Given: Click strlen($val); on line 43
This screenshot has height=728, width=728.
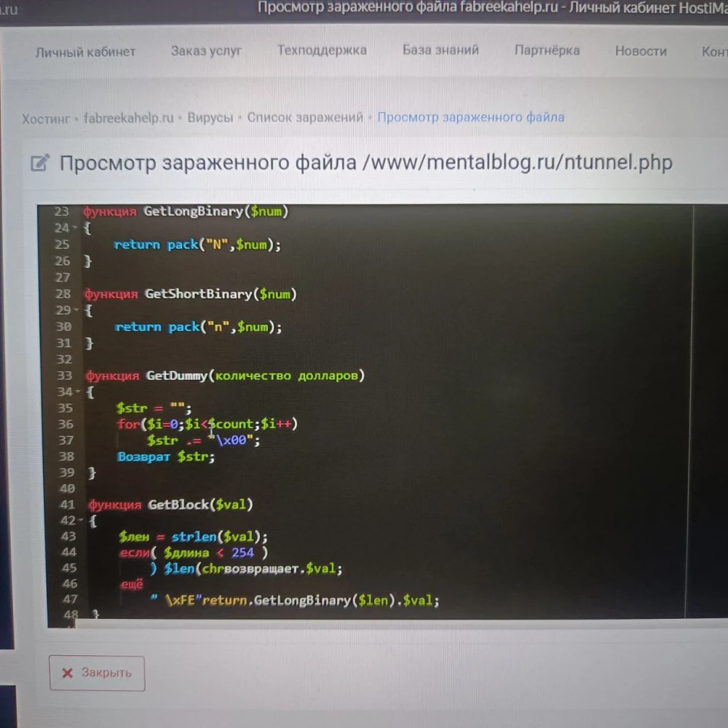Looking at the screenshot, I should point(220,537).
